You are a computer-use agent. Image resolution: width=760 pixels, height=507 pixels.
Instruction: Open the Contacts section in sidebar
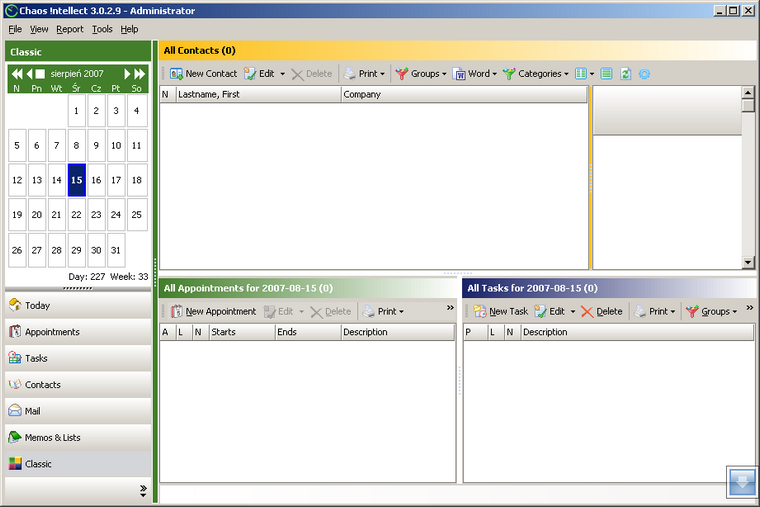click(x=78, y=384)
